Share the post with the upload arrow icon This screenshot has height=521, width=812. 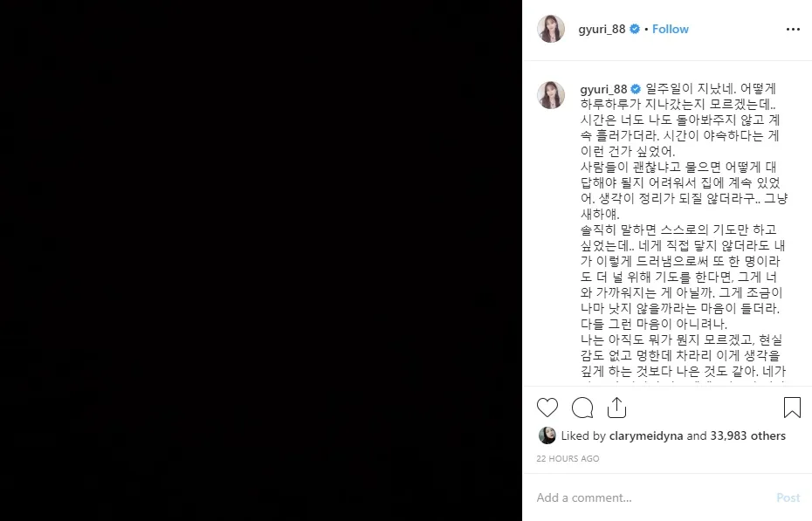tap(616, 408)
